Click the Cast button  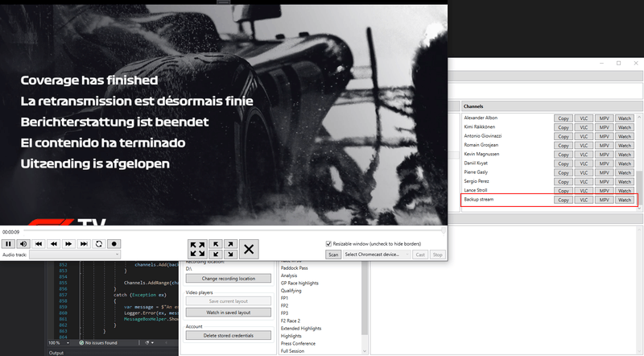(420, 255)
